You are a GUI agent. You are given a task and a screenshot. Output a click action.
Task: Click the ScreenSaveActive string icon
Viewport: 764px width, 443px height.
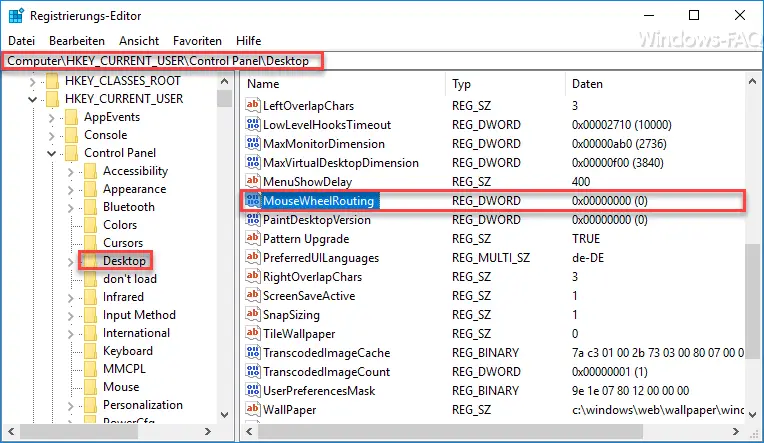coord(252,295)
